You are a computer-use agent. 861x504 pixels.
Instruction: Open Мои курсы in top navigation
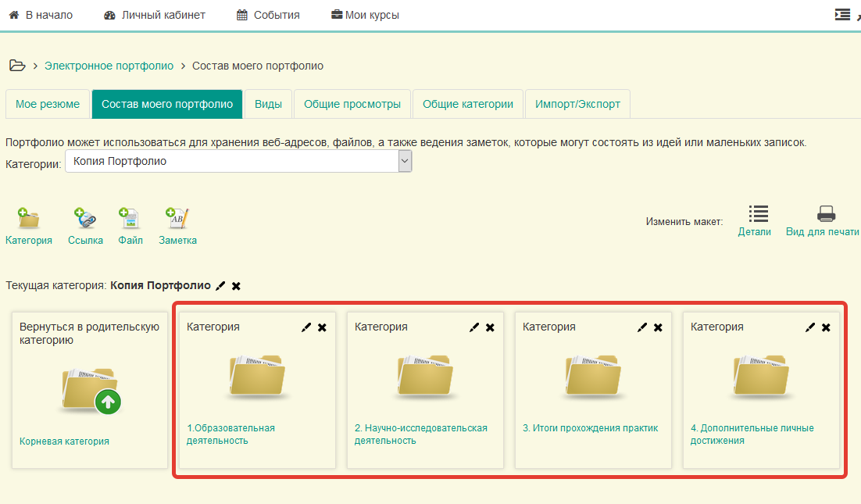pos(366,15)
